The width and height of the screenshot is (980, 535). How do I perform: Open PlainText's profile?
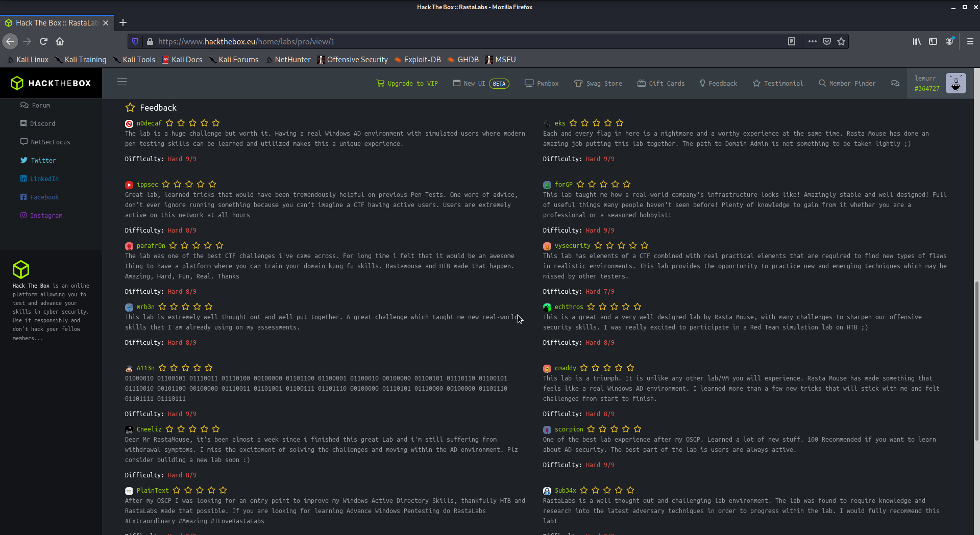(153, 491)
